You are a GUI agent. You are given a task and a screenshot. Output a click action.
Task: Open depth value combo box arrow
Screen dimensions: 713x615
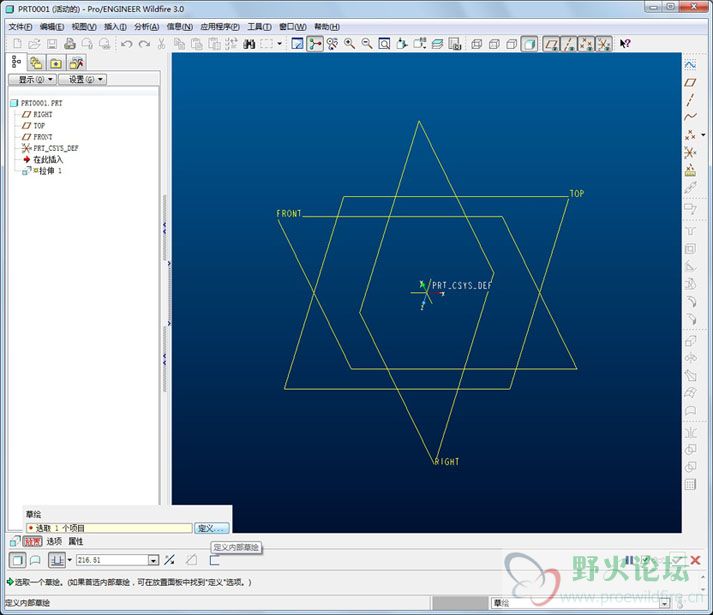pyautogui.click(x=154, y=560)
